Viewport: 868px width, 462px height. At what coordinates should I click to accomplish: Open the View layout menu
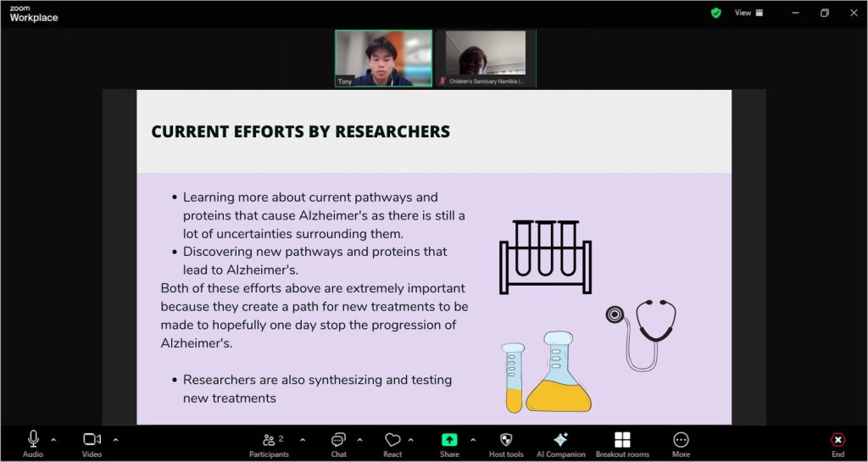[x=748, y=13]
